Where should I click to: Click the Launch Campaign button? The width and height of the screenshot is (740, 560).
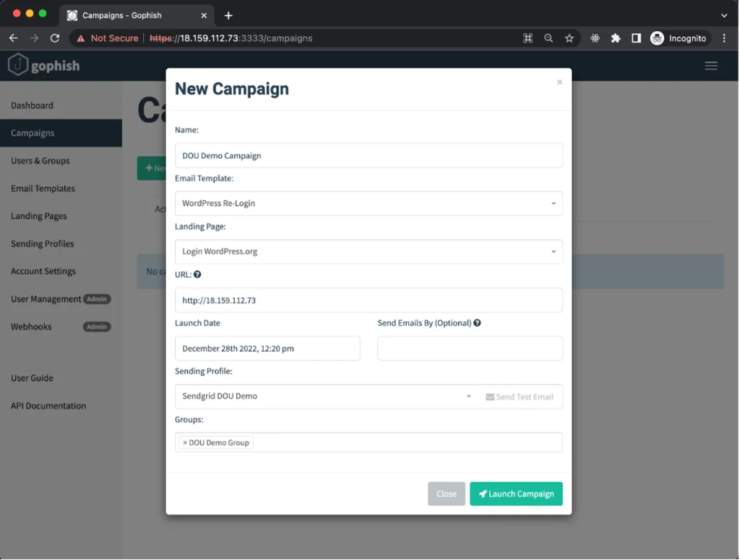[x=516, y=494]
